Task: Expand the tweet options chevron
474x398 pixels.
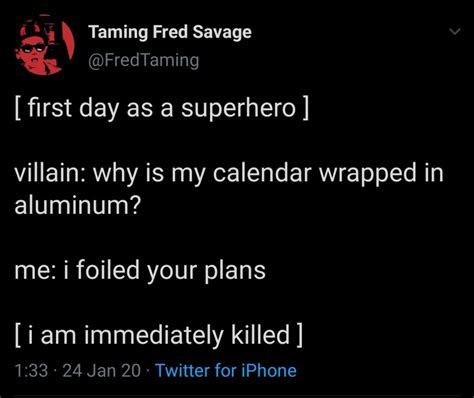Action: (x=455, y=32)
